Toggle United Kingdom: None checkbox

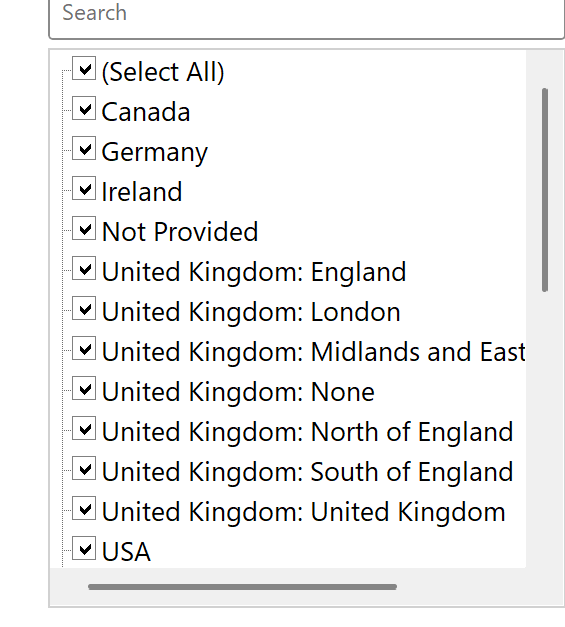coord(84,388)
